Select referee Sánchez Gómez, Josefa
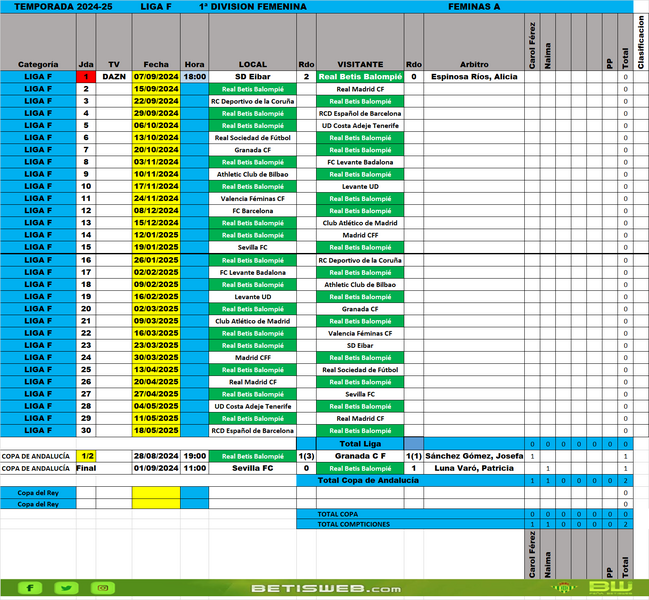The image size is (649, 600). 474,456
